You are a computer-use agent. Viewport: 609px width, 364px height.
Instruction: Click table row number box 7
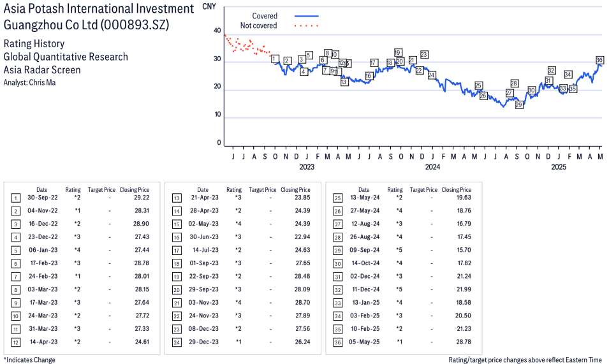click(x=15, y=277)
